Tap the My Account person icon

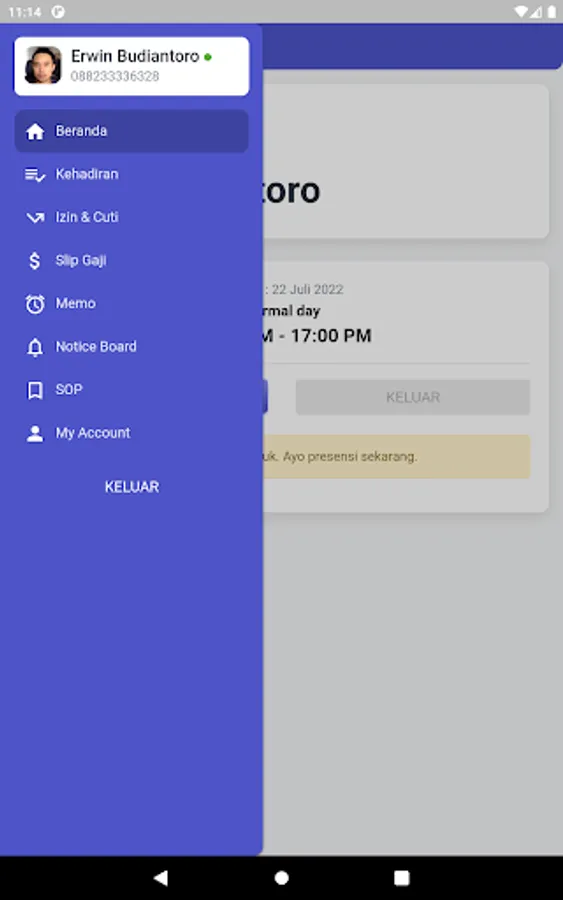[35, 433]
